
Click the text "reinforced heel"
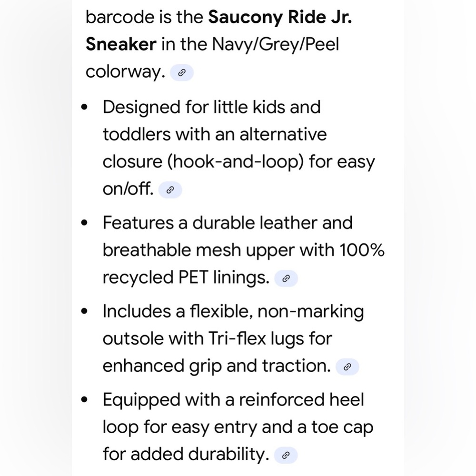click(x=301, y=399)
